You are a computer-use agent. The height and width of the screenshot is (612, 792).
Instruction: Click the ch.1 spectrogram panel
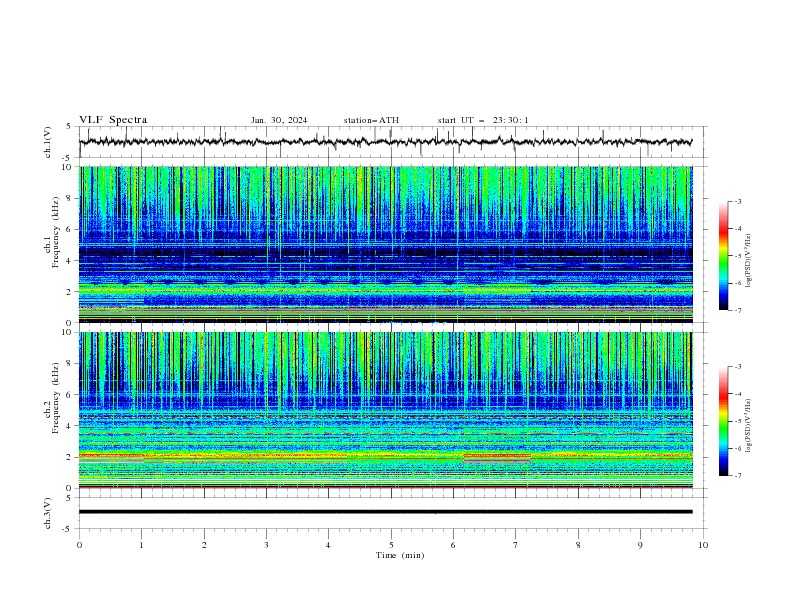click(x=385, y=244)
